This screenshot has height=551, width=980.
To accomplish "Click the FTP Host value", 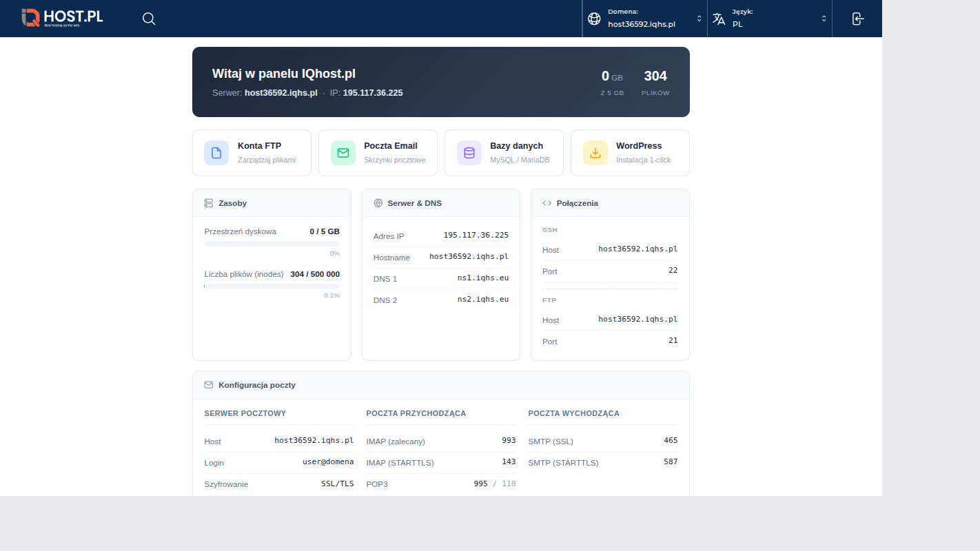I will (638, 320).
